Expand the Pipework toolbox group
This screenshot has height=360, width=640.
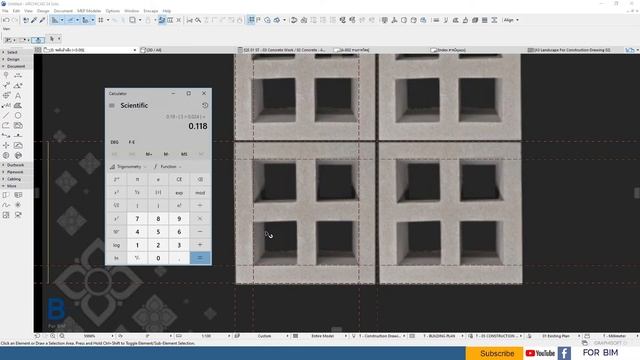click(x=15, y=172)
